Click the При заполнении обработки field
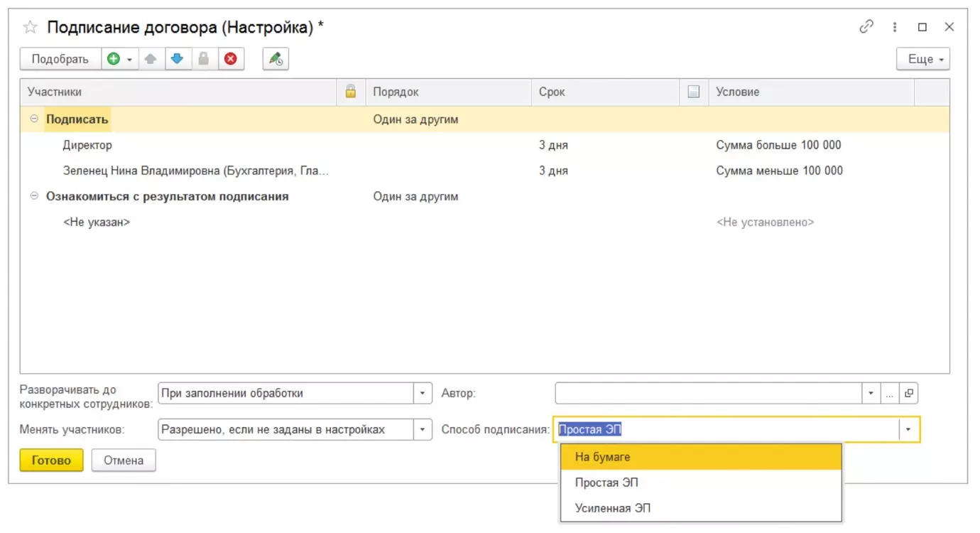This screenshot has height=533, width=980. pos(285,393)
